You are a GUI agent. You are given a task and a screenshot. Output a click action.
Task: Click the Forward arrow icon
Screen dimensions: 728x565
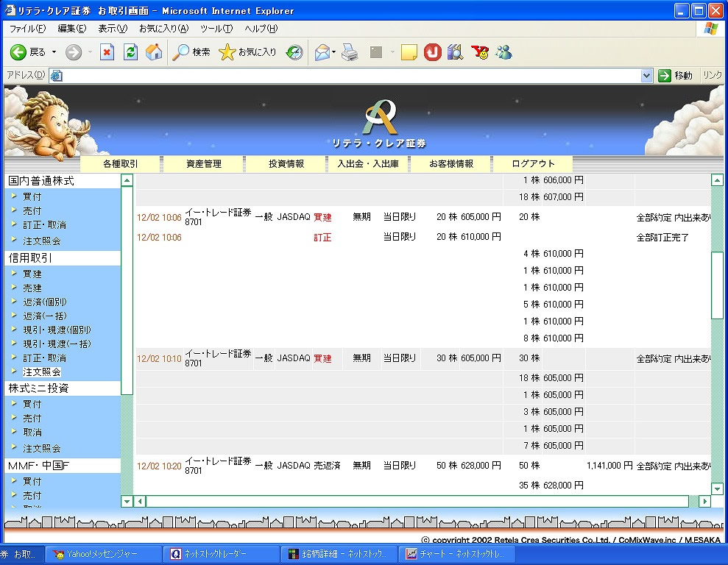(x=74, y=52)
